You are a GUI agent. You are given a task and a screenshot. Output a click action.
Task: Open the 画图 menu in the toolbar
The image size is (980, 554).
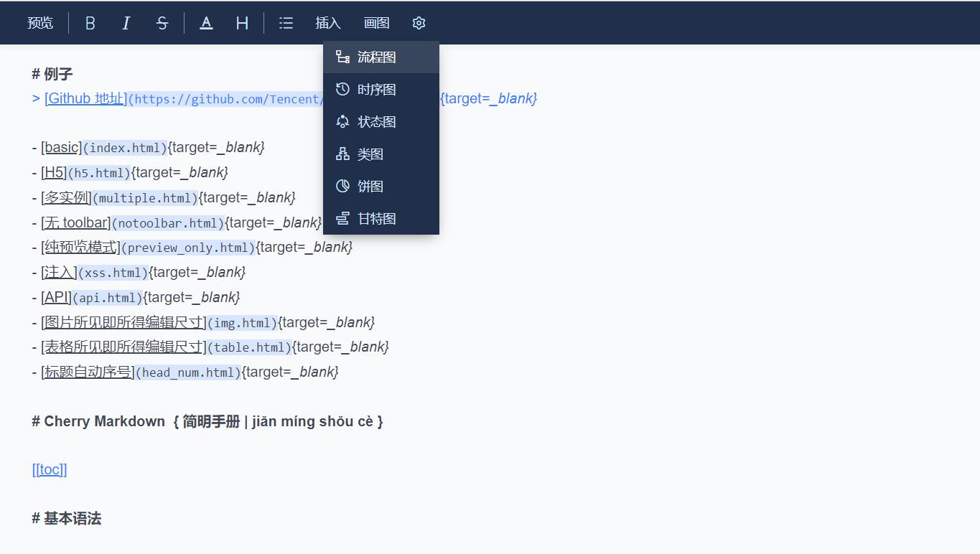pyautogui.click(x=377, y=22)
